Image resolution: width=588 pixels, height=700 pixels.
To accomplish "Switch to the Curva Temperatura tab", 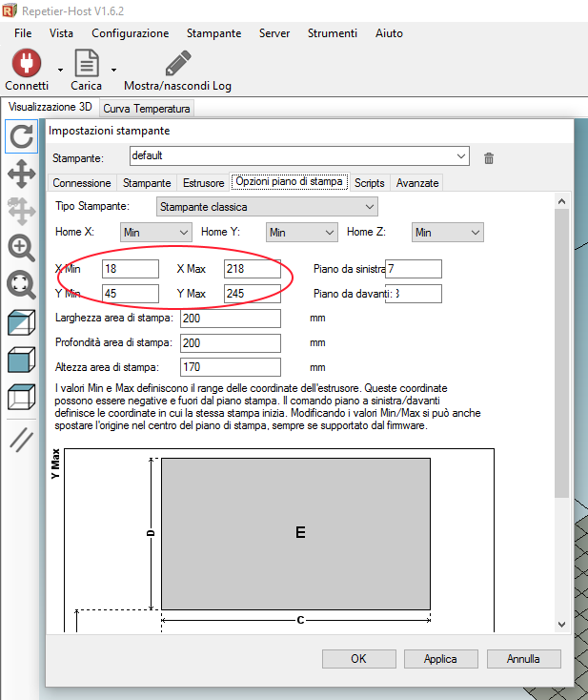I will click(147, 109).
